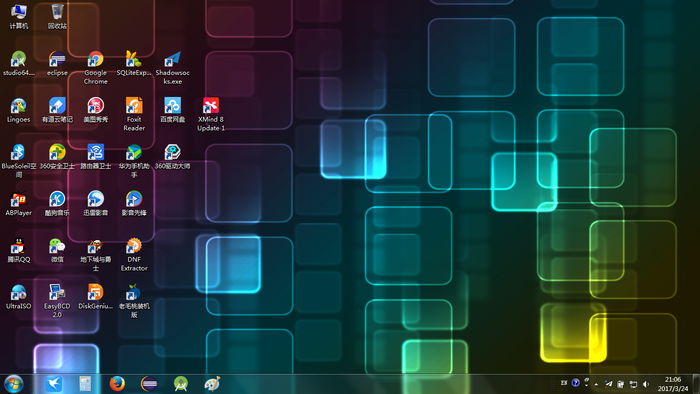
Task: Select the 影音先锋 desktop shortcut
Action: coord(134,203)
